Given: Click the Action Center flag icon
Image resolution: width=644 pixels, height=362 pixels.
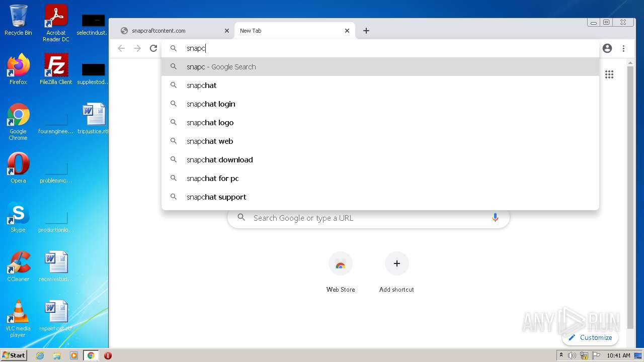Looking at the screenshot, I should coord(596,355).
